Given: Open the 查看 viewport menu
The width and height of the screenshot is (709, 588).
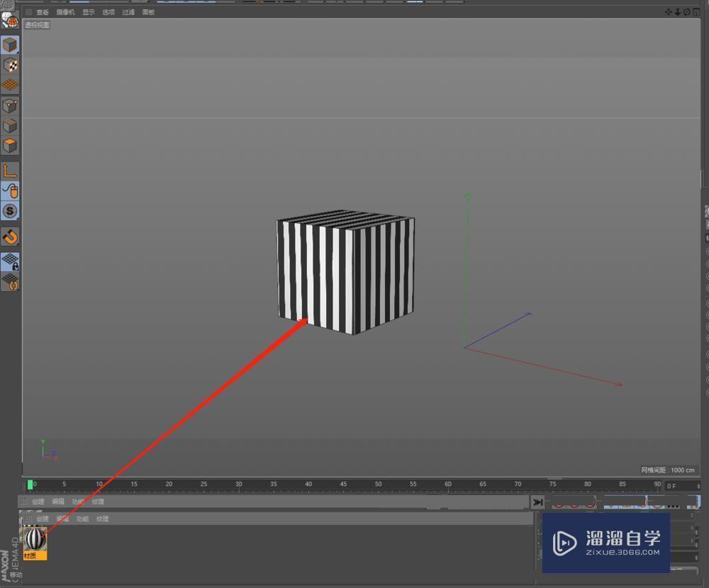Looking at the screenshot, I should (43, 12).
